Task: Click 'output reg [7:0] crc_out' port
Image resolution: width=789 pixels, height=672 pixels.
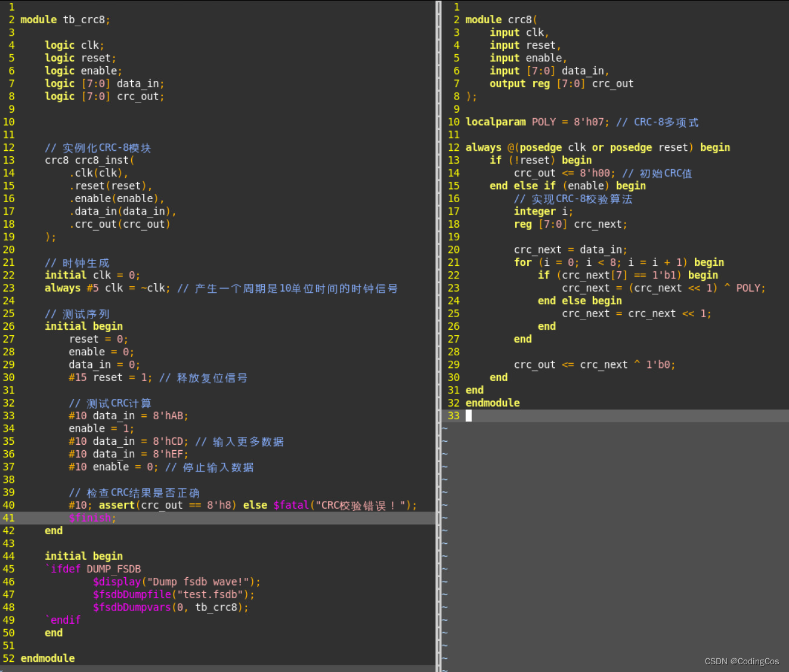Action: point(562,83)
